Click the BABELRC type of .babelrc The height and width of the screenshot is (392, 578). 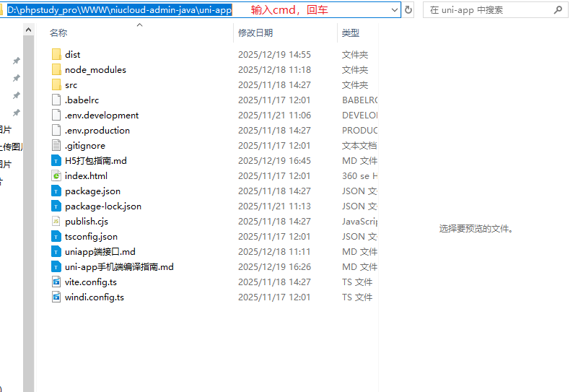[x=359, y=100]
